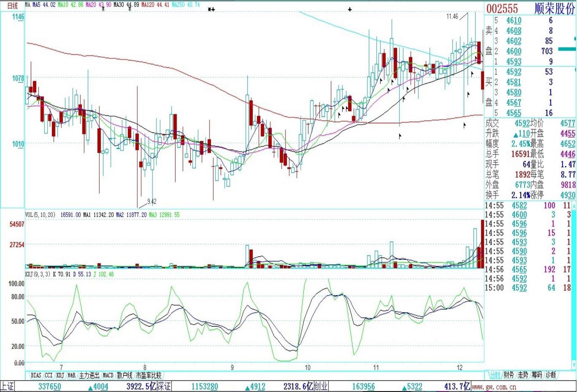The height and width of the screenshot is (392, 578).
Task: Click the buy level 5 price 4565
Action: pos(514,113)
